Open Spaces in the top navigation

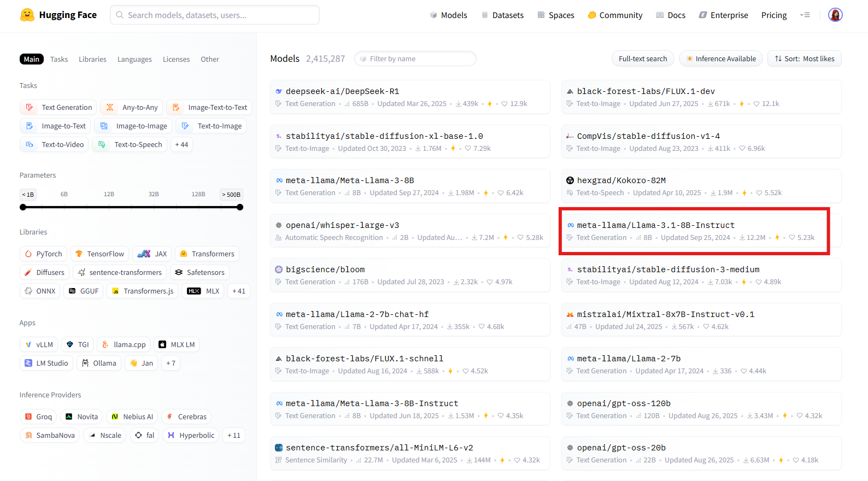tap(556, 15)
